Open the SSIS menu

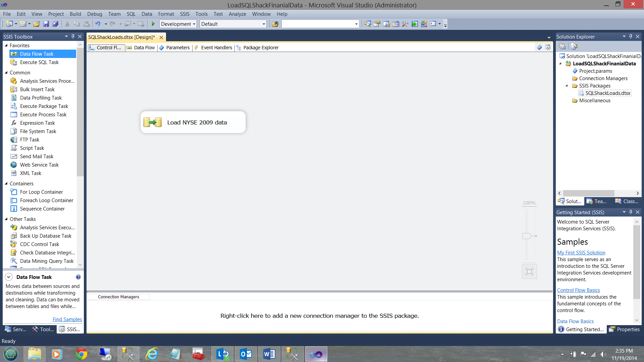point(184,14)
